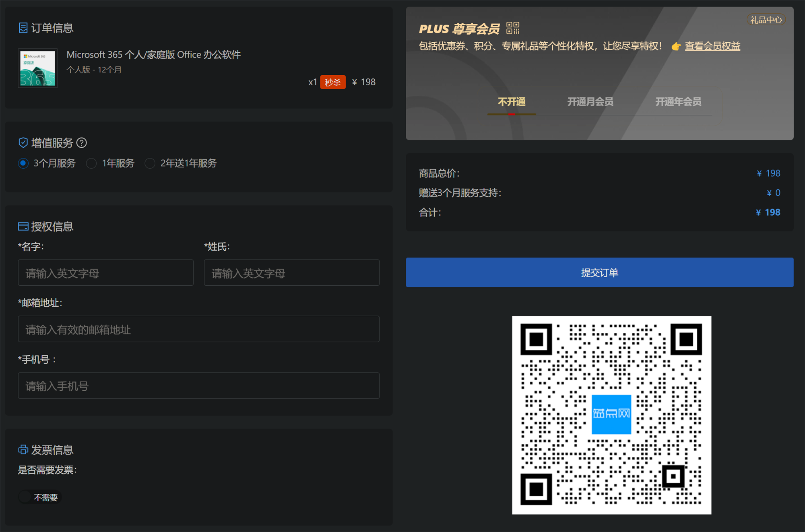Select the 2年送1年服务 radio option
This screenshot has height=532, width=805.
(150, 163)
